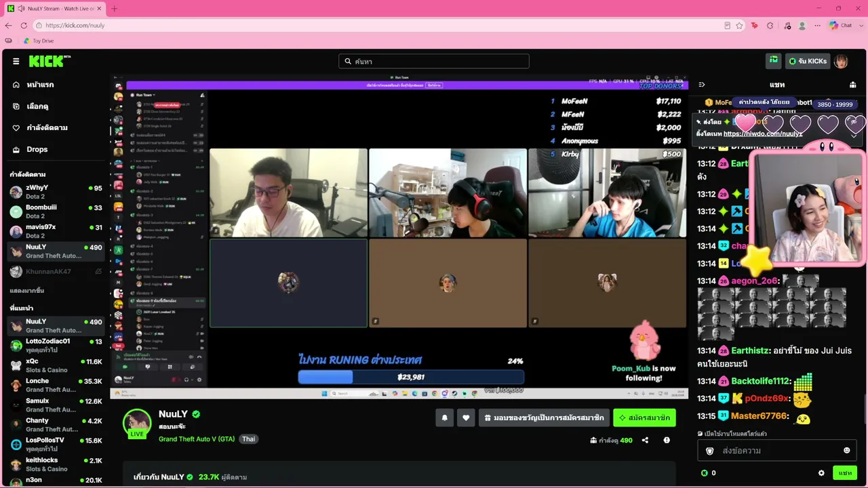Click the pink filled heart overlay
The height and width of the screenshot is (488, 868).
[745, 124]
